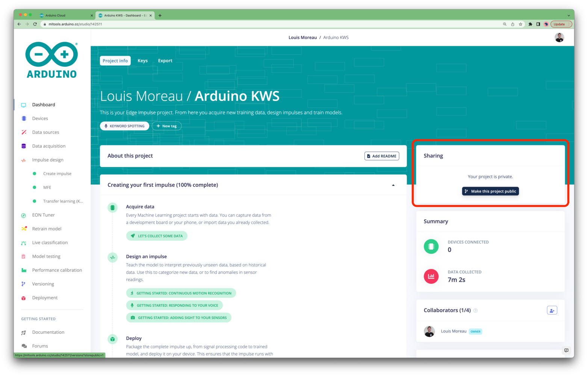Click the Keyword Spotting tag
This screenshot has width=588, height=376.
coord(124,126)
